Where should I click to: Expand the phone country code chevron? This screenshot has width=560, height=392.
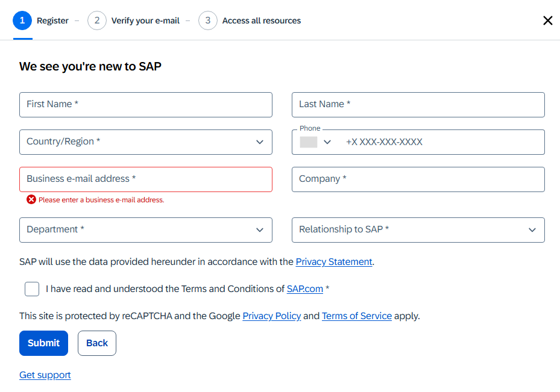pyautogui.click(x=327, y=142)
